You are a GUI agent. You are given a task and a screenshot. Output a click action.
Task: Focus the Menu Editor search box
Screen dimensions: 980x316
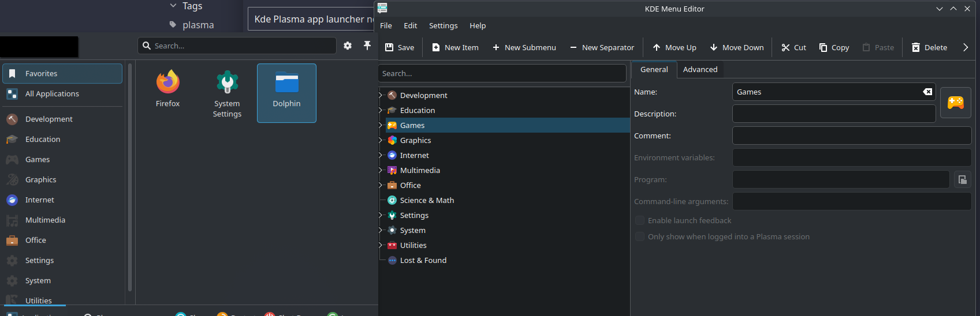pyautogui.click(x=502, y=73)
